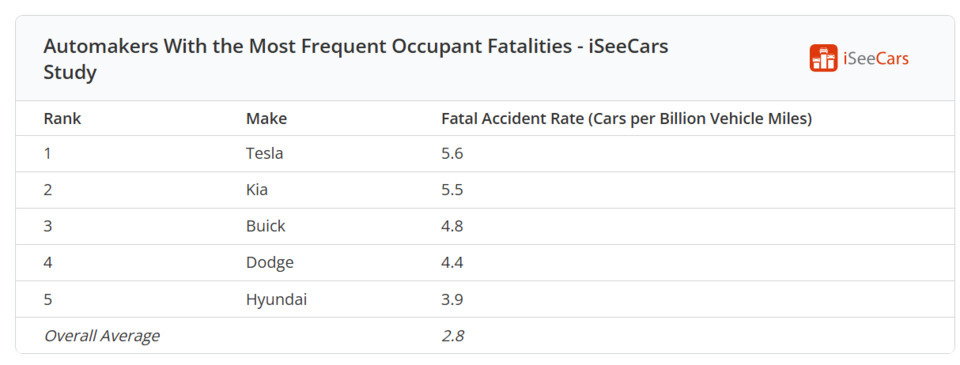
Task: Click the 2.8 overall average value
Action: [452, 336]
